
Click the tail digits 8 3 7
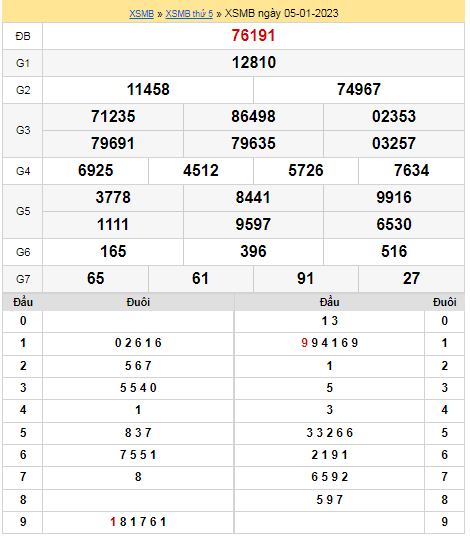point(138,433)
